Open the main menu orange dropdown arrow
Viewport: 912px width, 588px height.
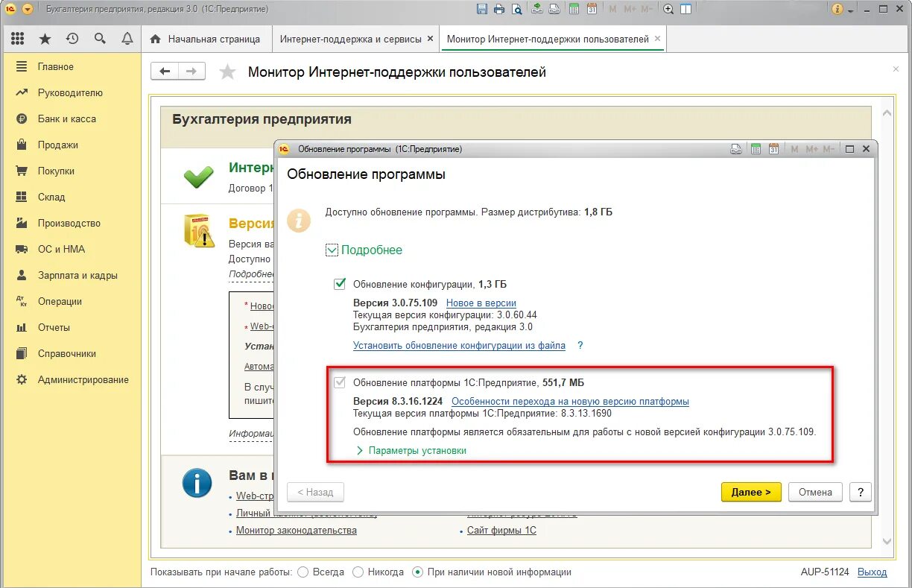pos(28,9)
